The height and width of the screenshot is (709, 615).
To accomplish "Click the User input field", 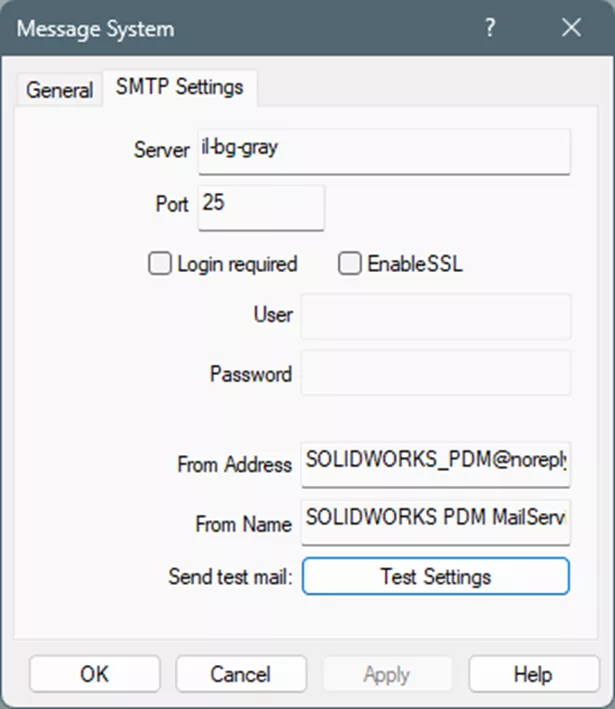I will coord(436,317).
